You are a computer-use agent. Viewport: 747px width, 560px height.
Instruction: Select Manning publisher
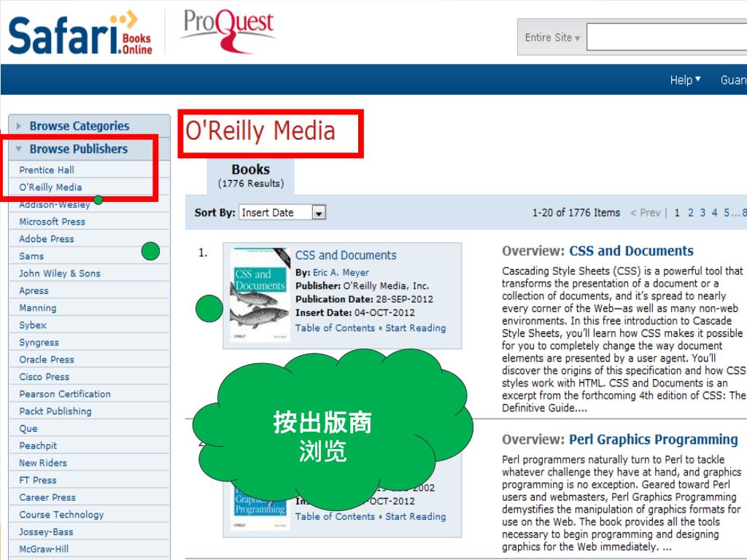pos(37,308)
